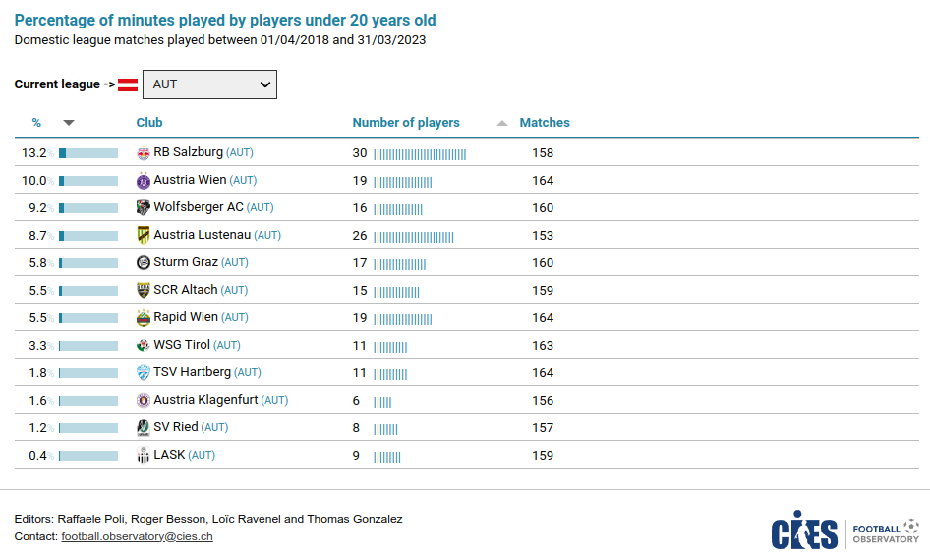930x560 pixels.
Task: Click the CIES logo
Action: pyautogui.click(x=804, y=530)
